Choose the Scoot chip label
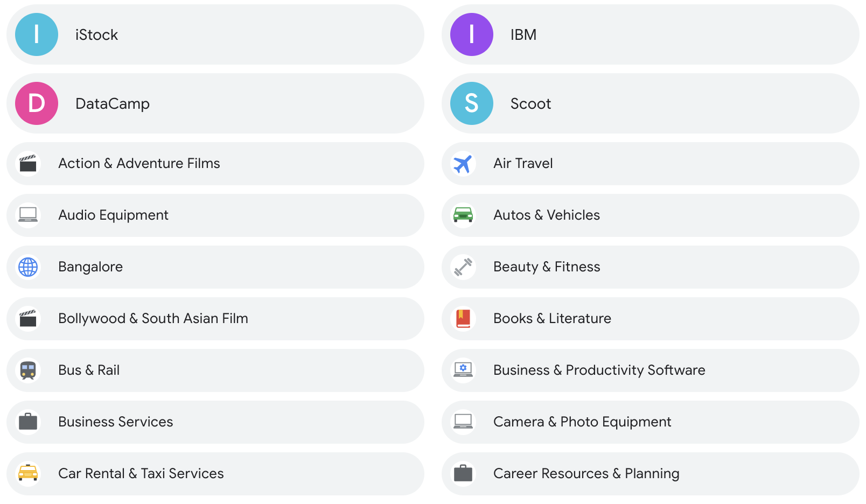Screen dimensions: 866x504 [530, 103]
